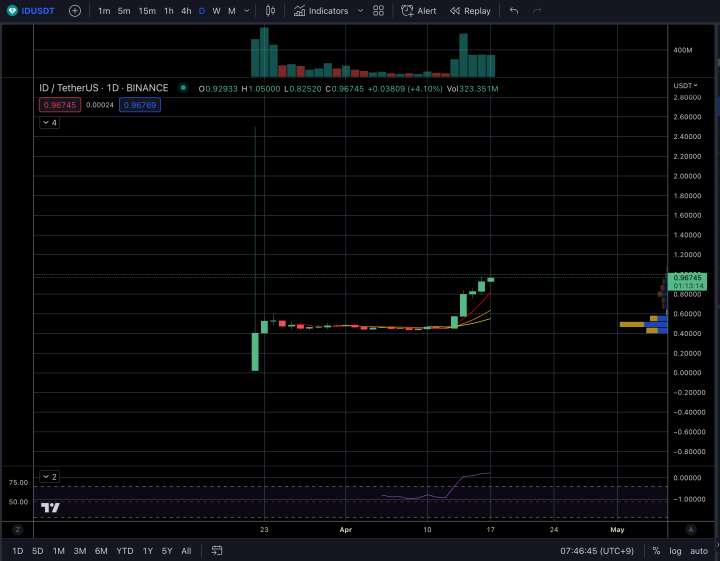Select the daily D timeframe
The height and width of the screenshot is (561, 720).
tap(202, 11)
